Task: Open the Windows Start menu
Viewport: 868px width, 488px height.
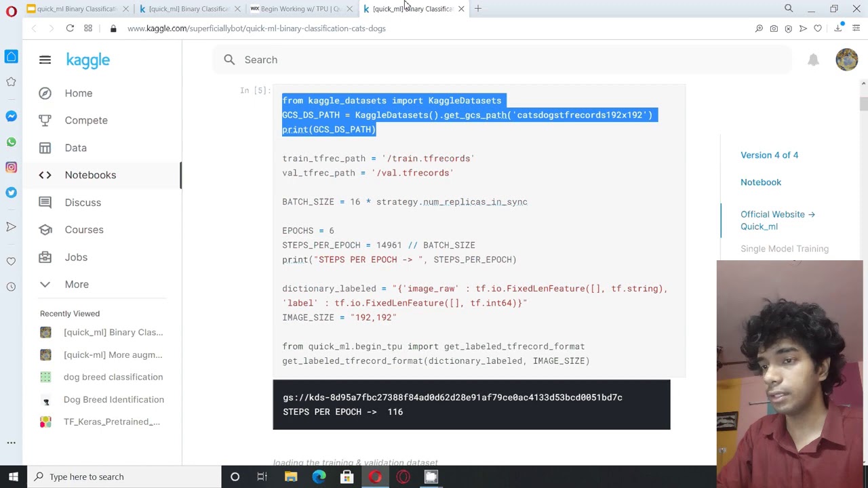Action: click(14, 476)
